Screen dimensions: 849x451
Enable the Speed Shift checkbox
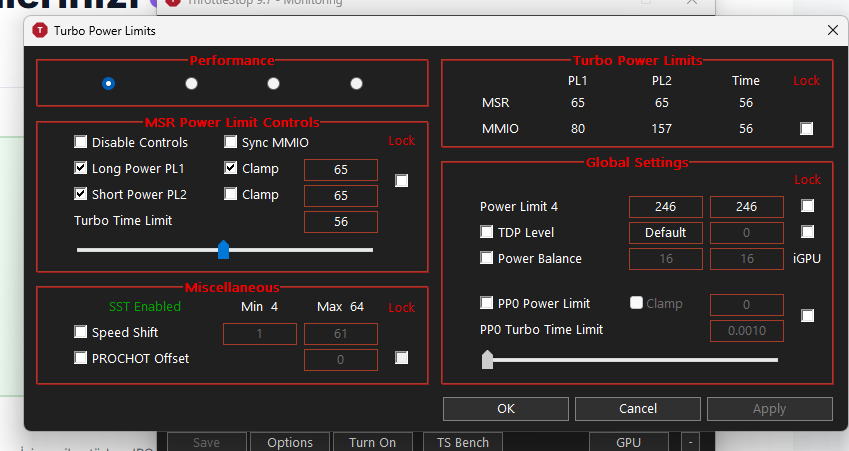pyautogui.click(x=81, y=332)
